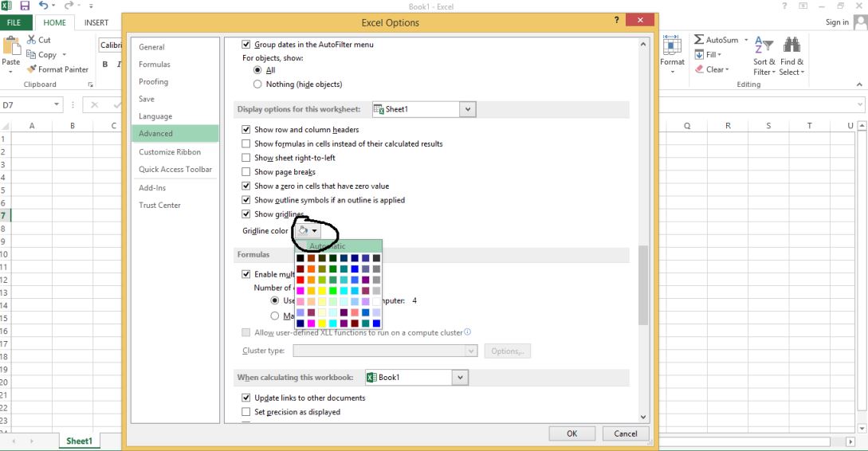Screen dimensions: 868x451
Task: Click the Fill down-arrow icon
Action: click(x=699, y=54)
